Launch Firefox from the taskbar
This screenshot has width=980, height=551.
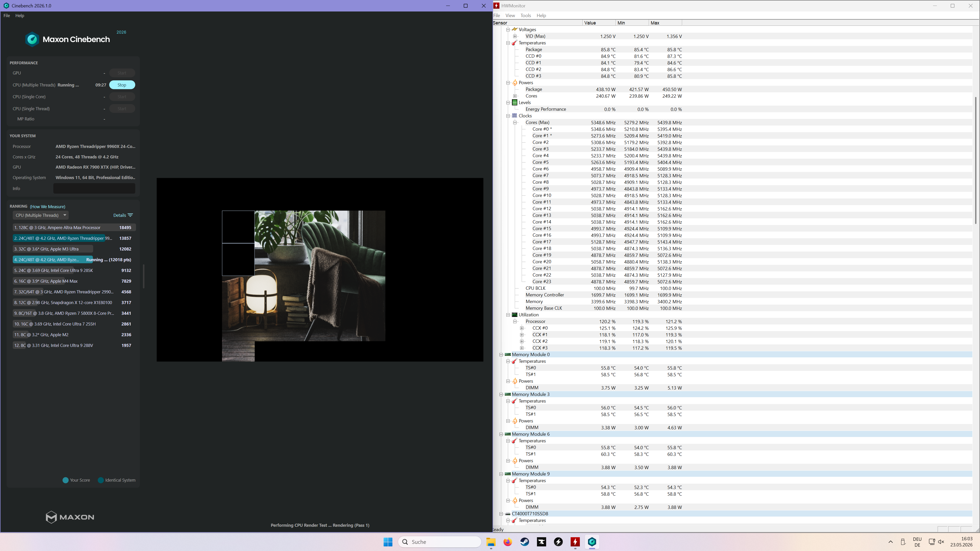(x=508, y=542)
